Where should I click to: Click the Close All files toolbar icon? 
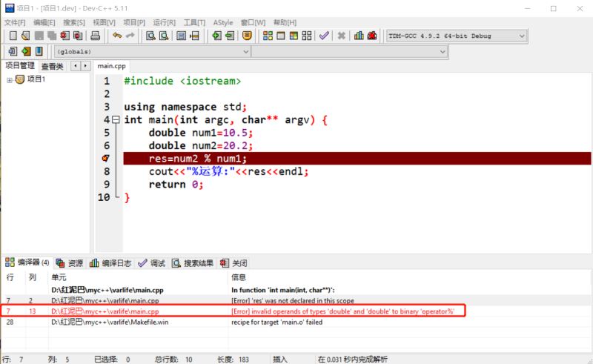coord(78,36)
